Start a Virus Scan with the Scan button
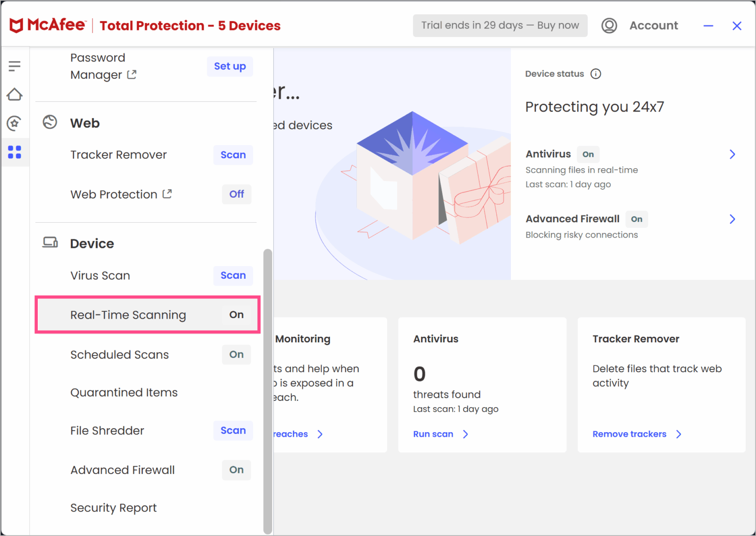The width and height of the screenshot is (756, 536). click(233, 275)
